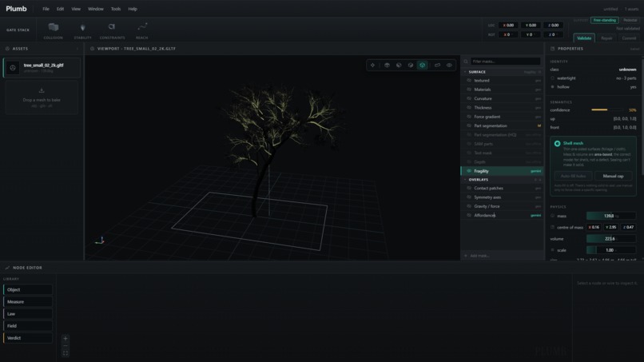Image resolution: width=644 pixels, height=362 pixels.
Task: Open the Window menu
Action: pos(96,9)
